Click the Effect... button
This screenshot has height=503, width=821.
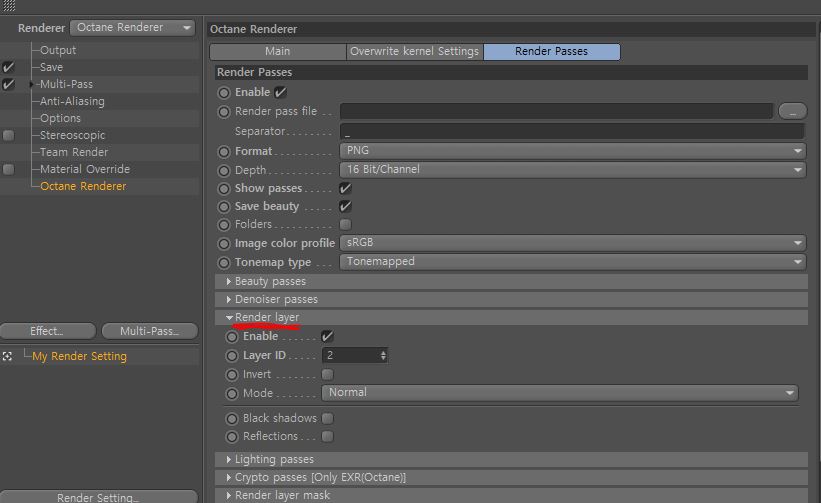[48, 331]
